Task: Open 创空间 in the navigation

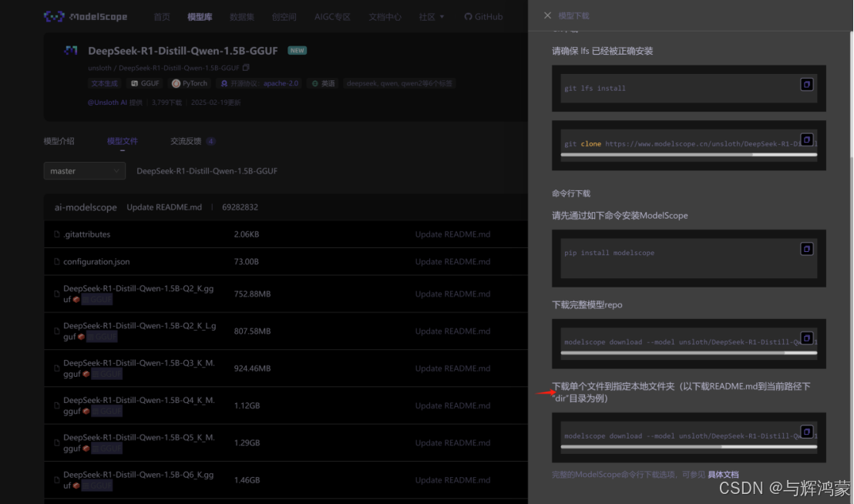Action: (x=284, y=17)
